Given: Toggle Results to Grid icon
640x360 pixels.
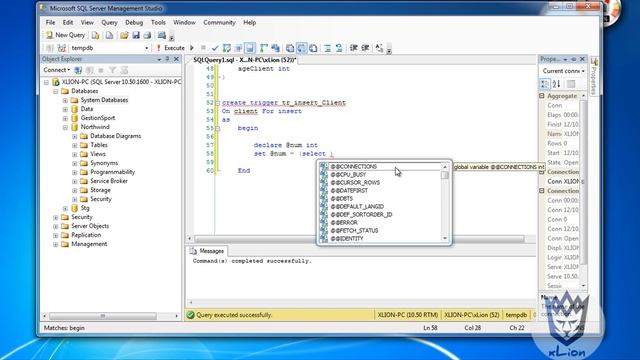Looking at the screenshot, I should tap(302, 48).
